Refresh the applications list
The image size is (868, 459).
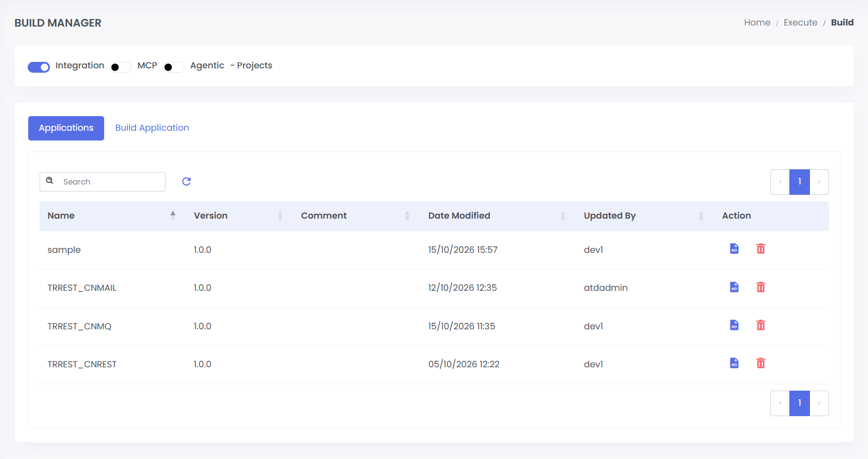tap(186, 181)
